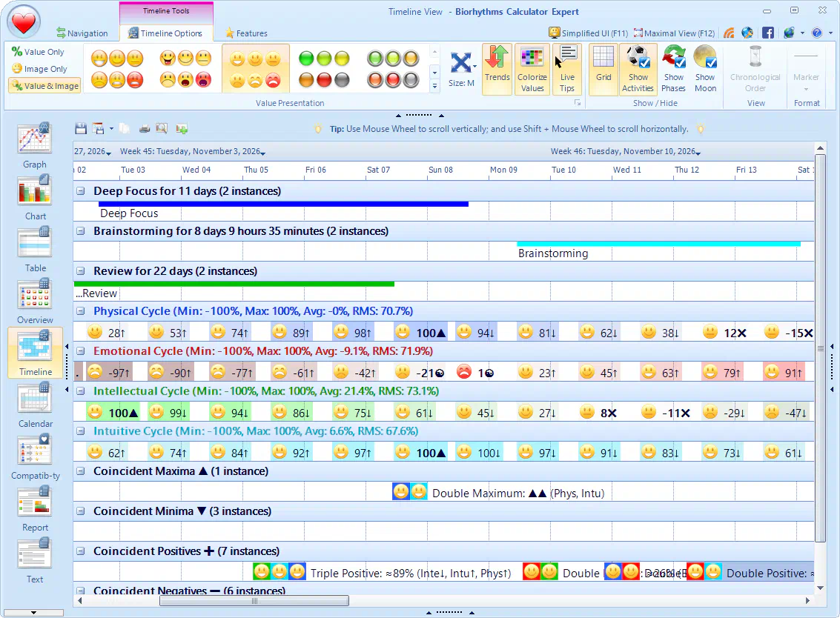Viewport: 840px width, 618px height.
Task: Select the Image Only option
Action: point(39,69)
